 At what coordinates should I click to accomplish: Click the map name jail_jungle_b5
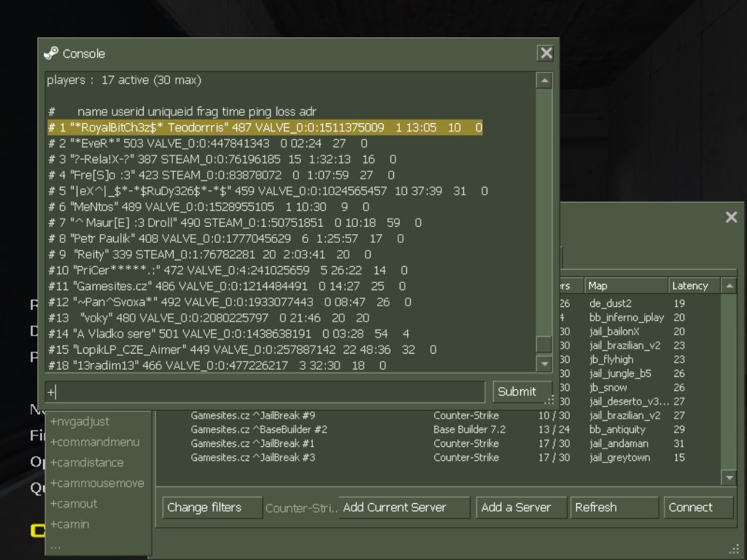[620, 373]
